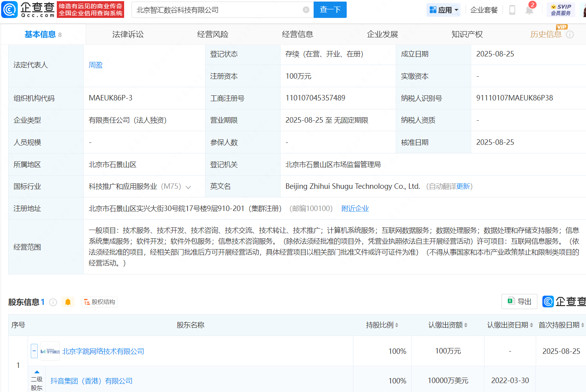Clear the search box text

[x=306, y=10]
